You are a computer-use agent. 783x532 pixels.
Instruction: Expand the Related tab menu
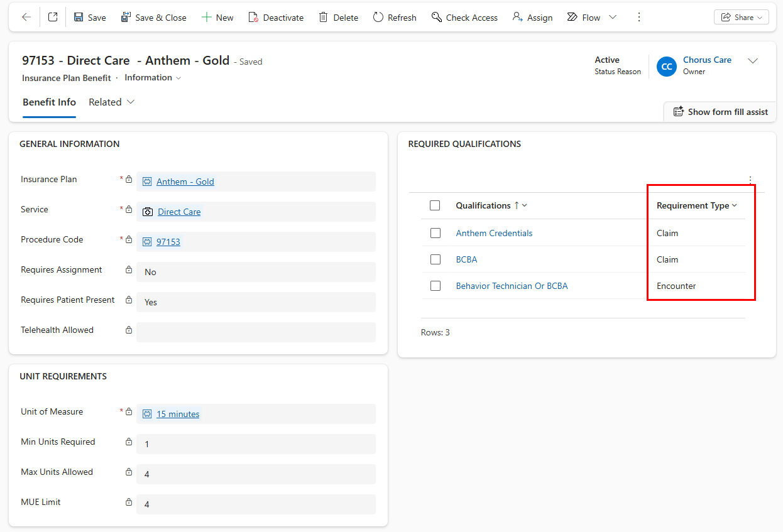pos(112,102)
